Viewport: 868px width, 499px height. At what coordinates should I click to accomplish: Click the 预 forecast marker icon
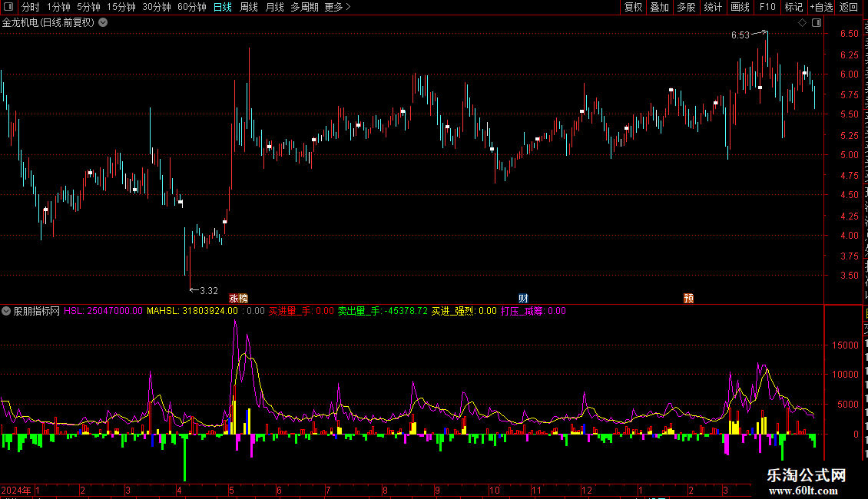[689, 298]
